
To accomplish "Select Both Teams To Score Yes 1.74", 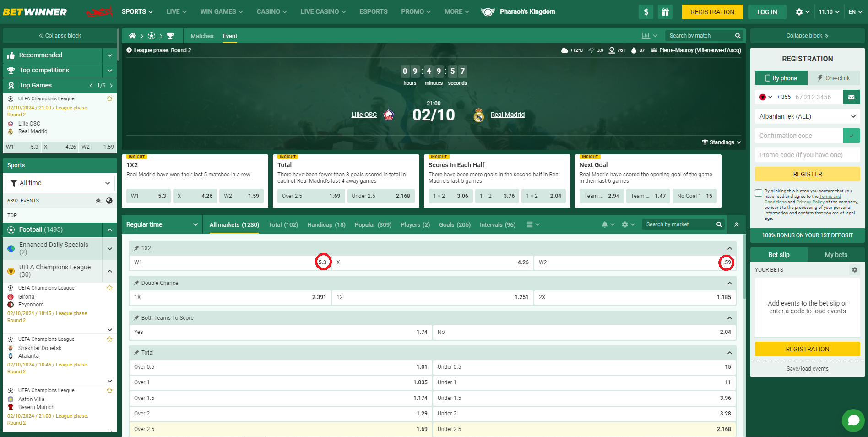I will [281, 332].
